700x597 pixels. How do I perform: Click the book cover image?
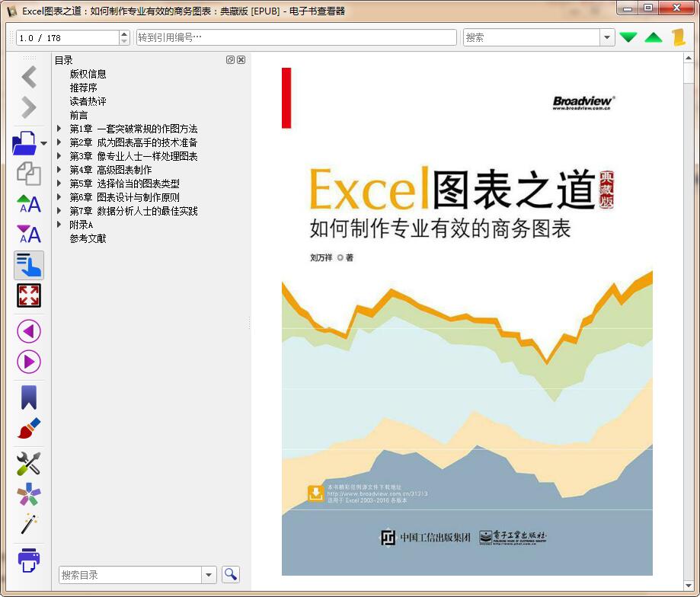(x=467, y=321)
